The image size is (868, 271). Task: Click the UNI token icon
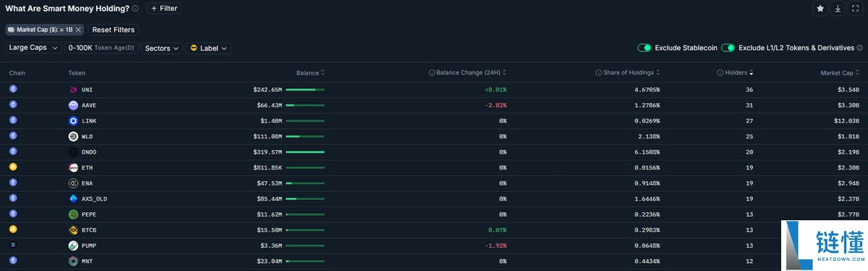pyautogui.click(x=73, y=90)
